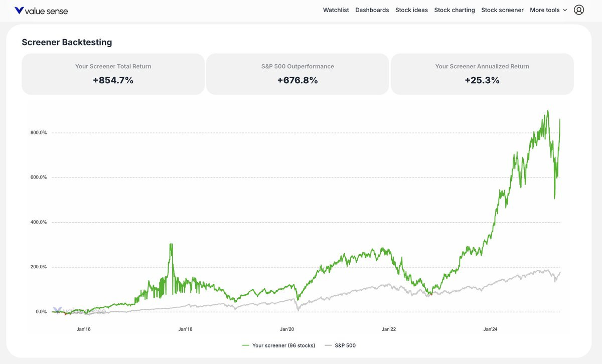Open the More tools chevron arrow
The image size is (602, 364).
coord(566,10)
